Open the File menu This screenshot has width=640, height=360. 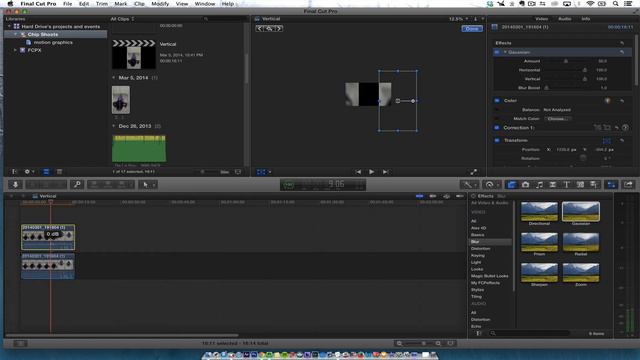click(67, 4)
